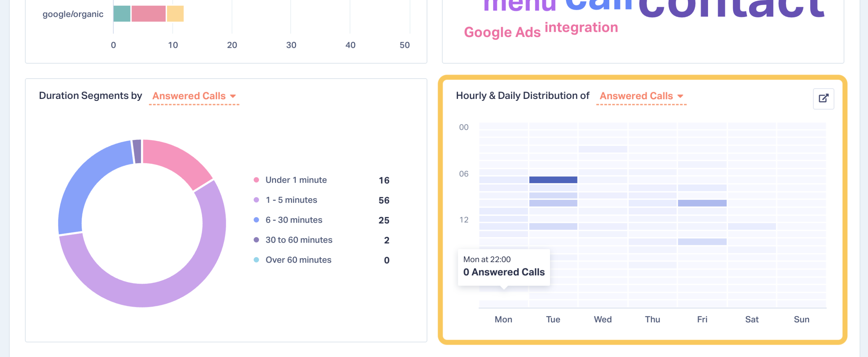Click the teal google/organic bar segment
This screenshot has width=868, height=357.
tap(122, 14)
